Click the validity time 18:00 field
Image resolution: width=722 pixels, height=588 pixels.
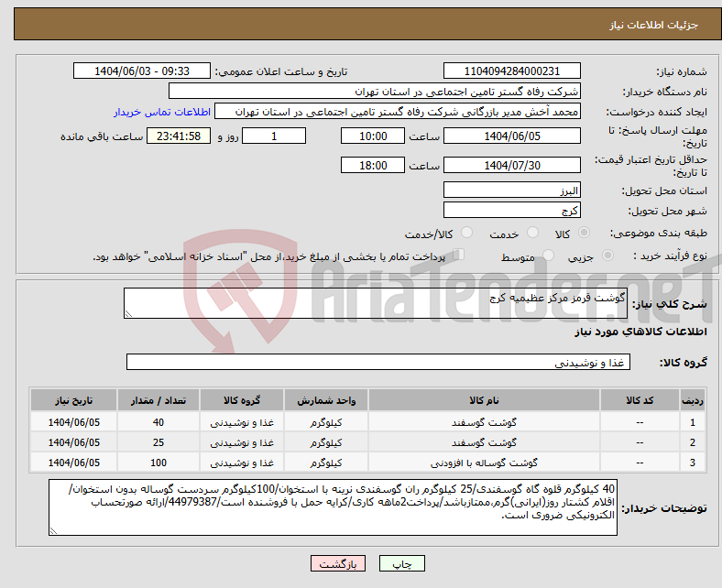pos(373,165)
